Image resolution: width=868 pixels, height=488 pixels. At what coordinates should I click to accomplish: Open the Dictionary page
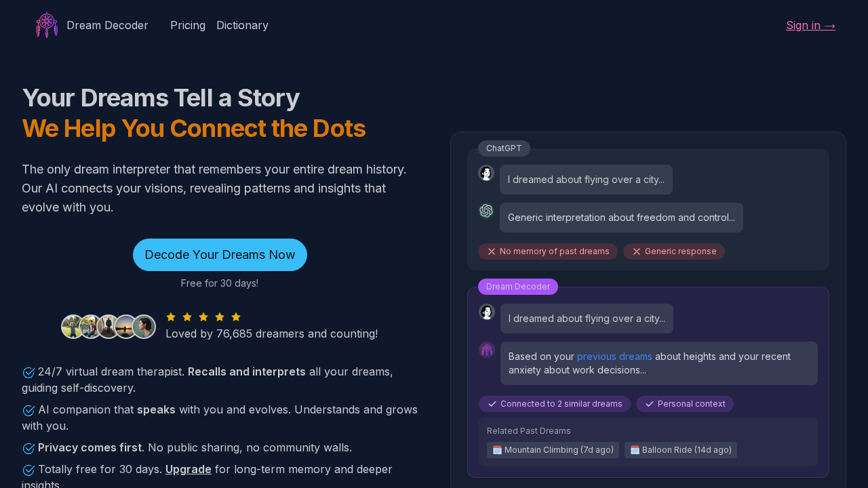[x=242, y=25]
